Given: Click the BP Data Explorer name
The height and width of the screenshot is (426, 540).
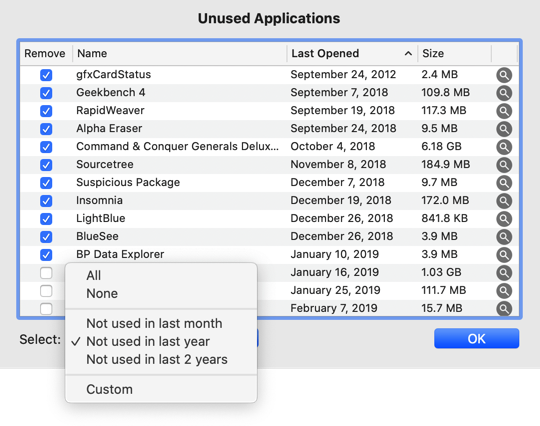Looking at the screenshot, I should tap(120, 254).
